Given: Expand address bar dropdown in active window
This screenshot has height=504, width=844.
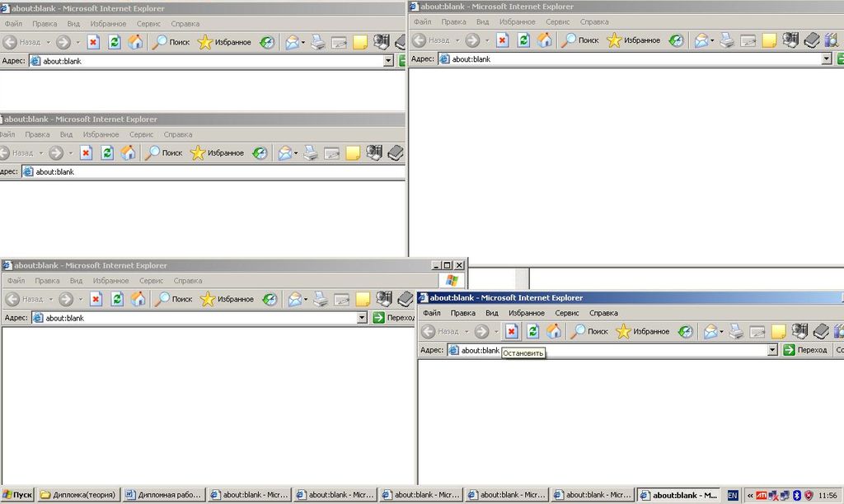Looking at the screenshot, I should (772, 350).
